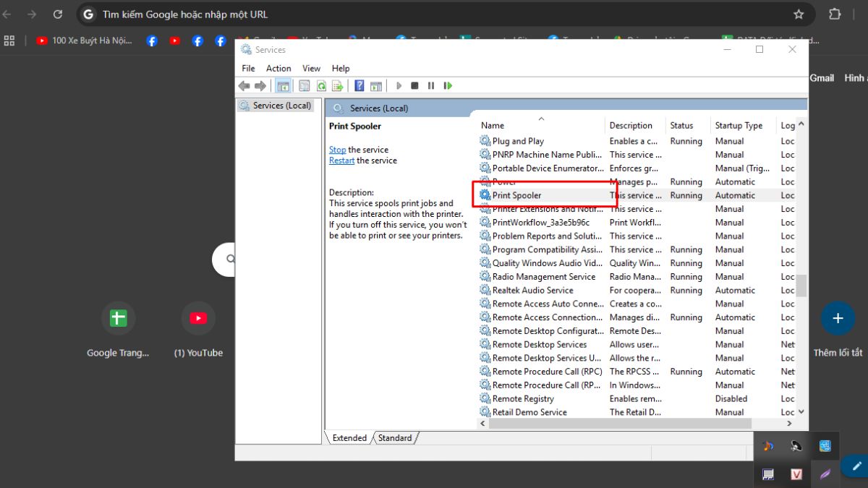Click the music note tray icon
Viewport: 868px width, 488px height.
click(x=768, y=446)
